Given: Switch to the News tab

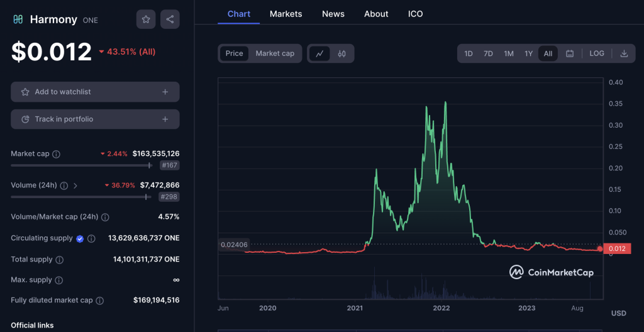Looking at the screenshot, I should 333,14.
